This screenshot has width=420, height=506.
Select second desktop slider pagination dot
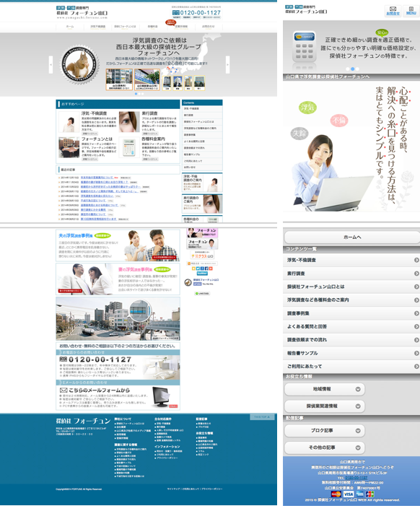(x=139, y=94)
